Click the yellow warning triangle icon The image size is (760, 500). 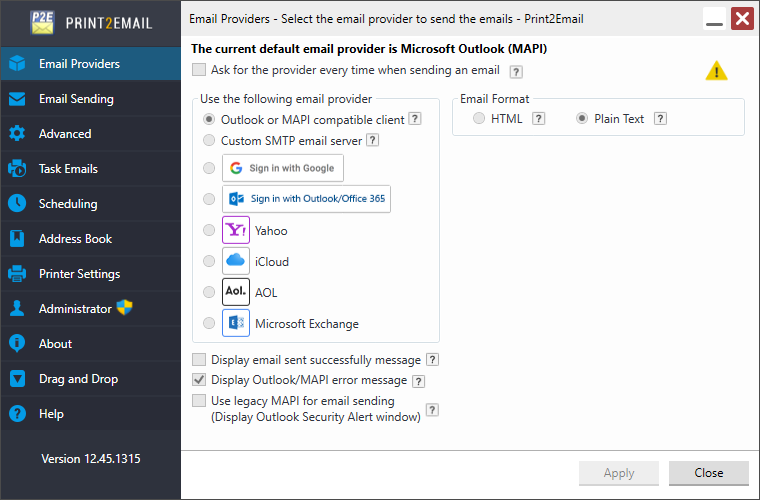coord(716,71)
